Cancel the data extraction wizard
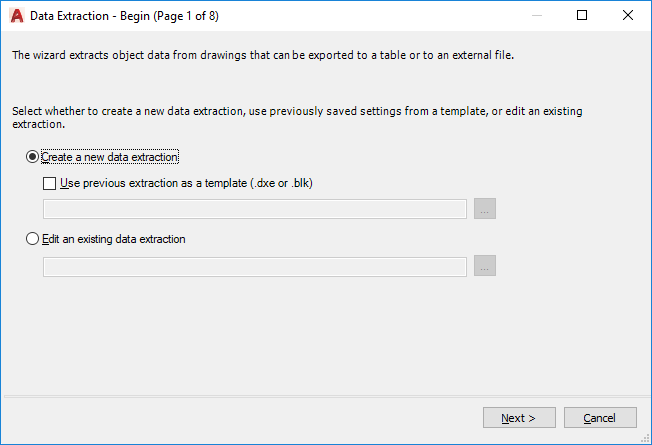Screen dimensions: 652x445 click(600, 418)
